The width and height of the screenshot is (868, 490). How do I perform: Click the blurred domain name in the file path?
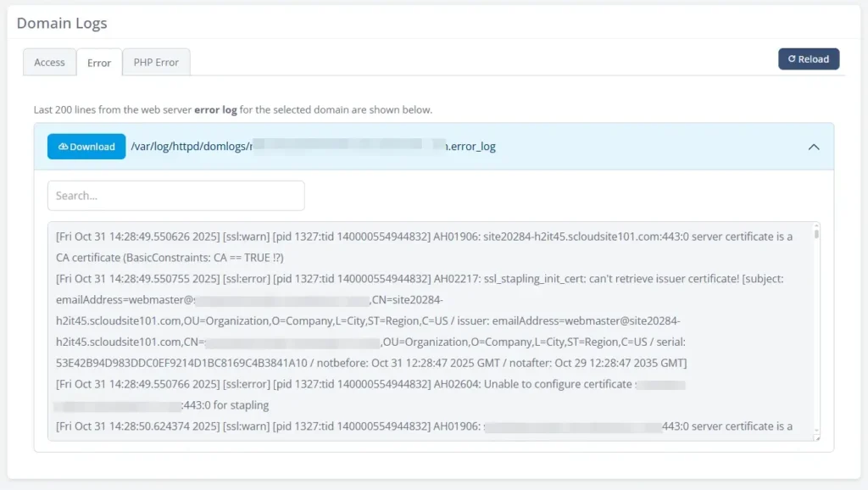(364, 146)
